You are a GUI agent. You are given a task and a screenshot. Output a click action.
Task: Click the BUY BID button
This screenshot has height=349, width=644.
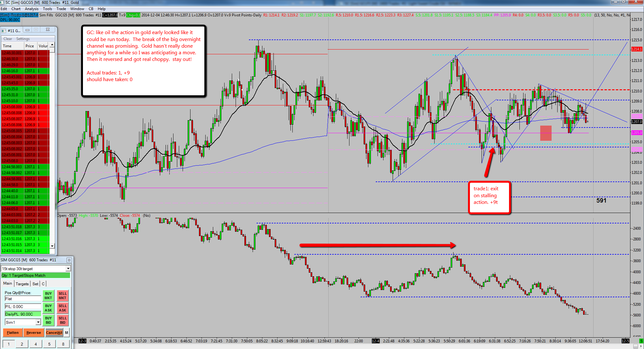click(48, 320)
